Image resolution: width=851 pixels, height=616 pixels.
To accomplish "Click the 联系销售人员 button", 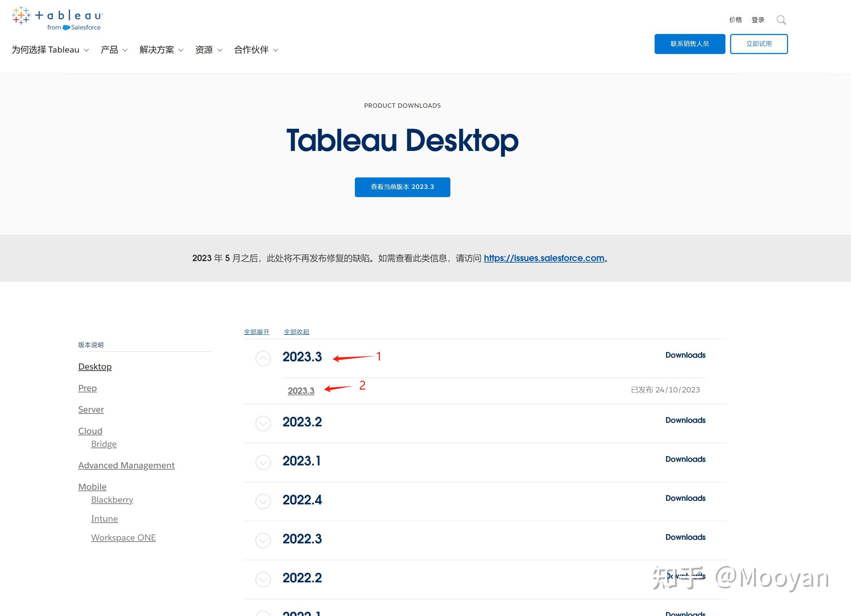I will click(x=689, y=44).
